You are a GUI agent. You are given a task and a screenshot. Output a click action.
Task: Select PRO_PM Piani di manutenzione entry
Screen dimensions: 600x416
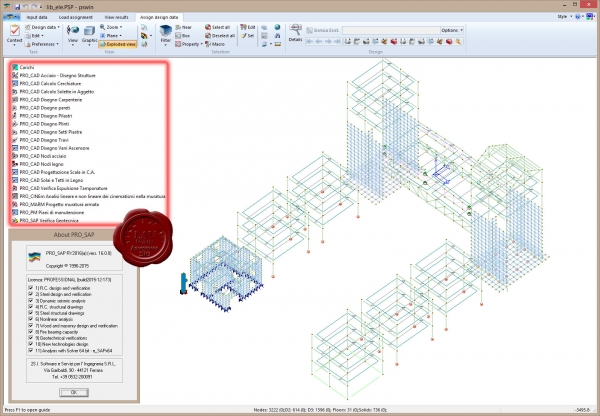48,212
